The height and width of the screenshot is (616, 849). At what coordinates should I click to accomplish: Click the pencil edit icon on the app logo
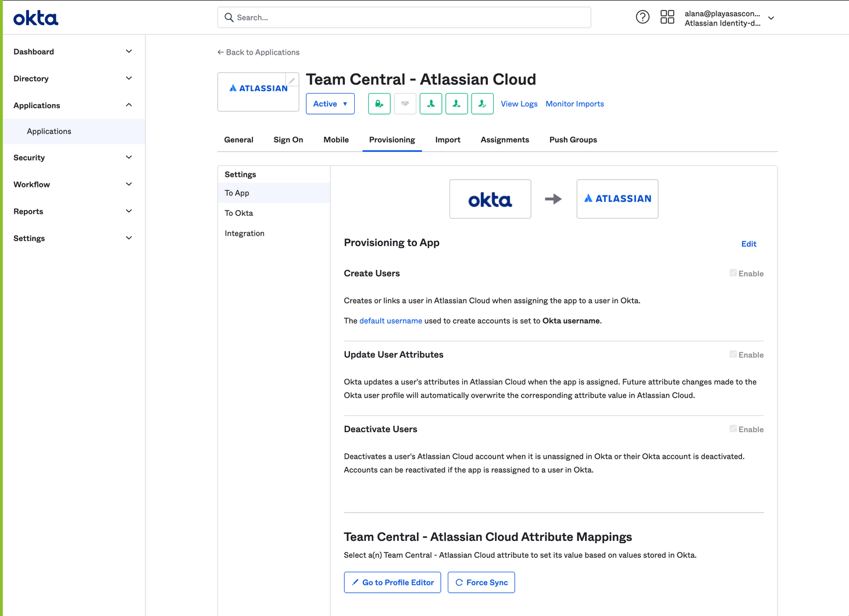point(292,80)
